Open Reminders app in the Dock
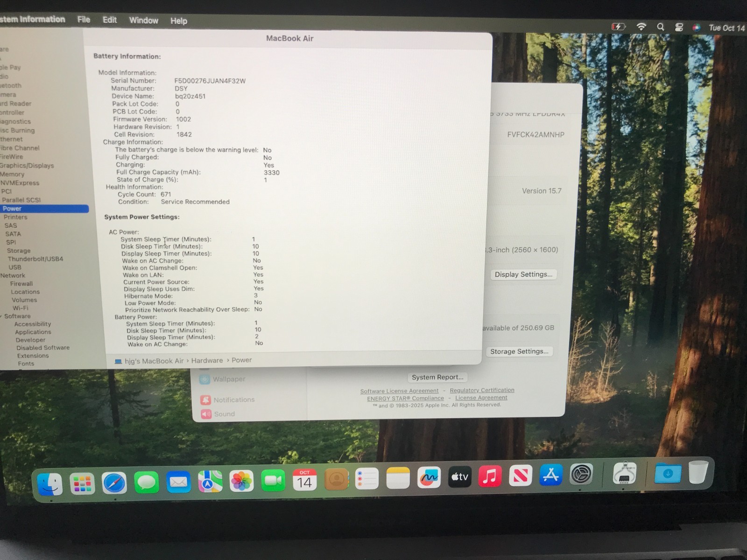Screen dimensions: 747x560 367,479
